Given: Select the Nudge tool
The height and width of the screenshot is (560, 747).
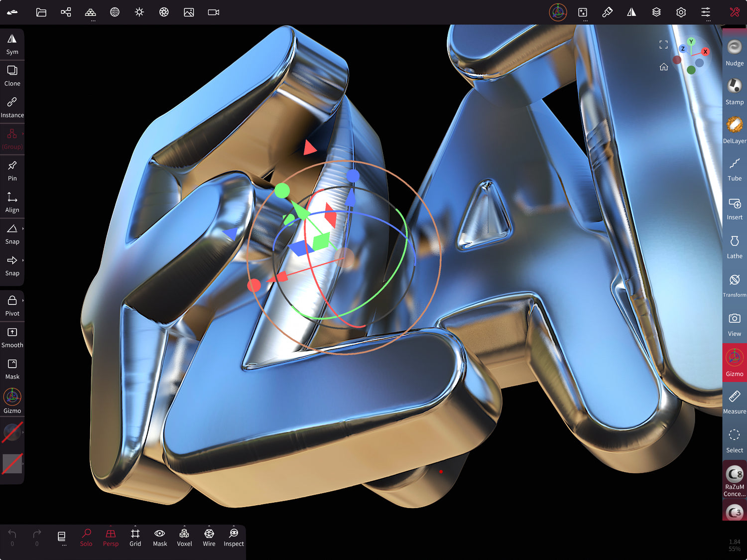Looking at the screenshot, I should pos(734,53).
